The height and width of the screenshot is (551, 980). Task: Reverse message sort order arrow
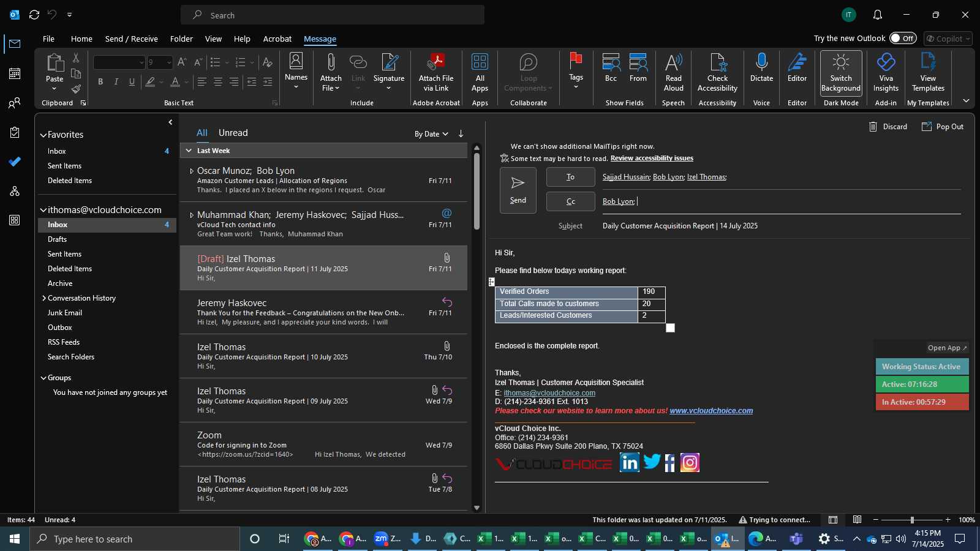(x=461, y=133)
